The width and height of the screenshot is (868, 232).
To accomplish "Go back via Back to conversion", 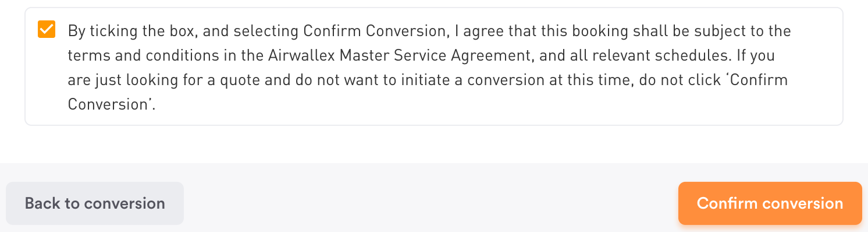I will pos(95,203).
